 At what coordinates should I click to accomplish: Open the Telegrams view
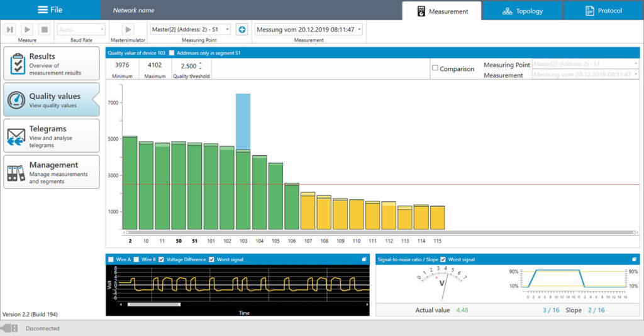(52, 136)
